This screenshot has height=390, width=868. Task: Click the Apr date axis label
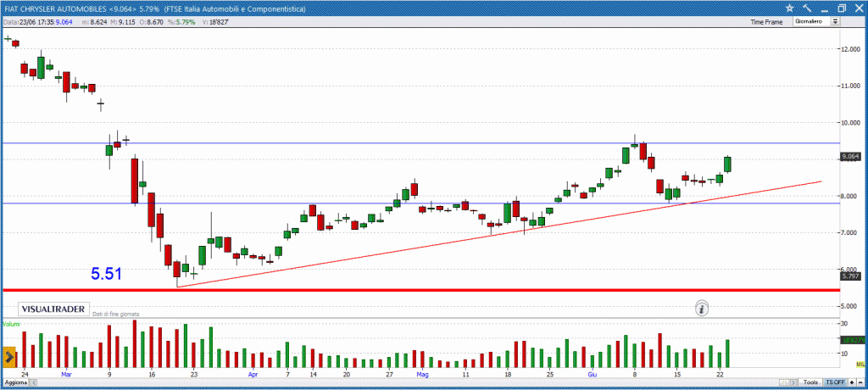point(253,374)
